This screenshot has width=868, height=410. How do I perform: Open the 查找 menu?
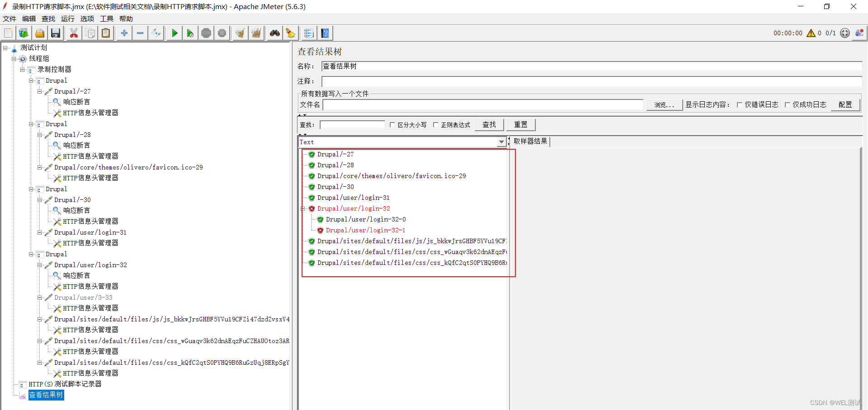click(48, 19)
